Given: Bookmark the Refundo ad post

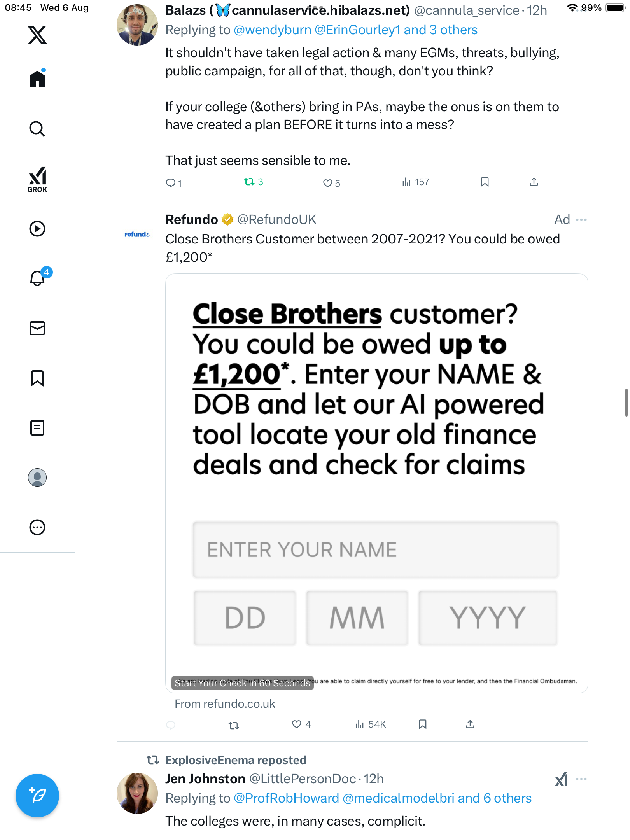Looking at the screenshot, I should click(423, 724).
